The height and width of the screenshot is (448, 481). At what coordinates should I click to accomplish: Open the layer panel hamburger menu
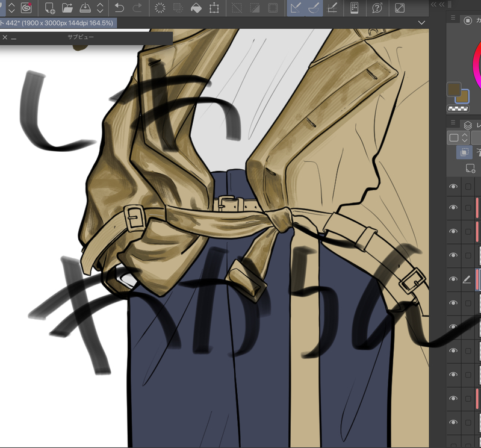(x=453, y=123)
